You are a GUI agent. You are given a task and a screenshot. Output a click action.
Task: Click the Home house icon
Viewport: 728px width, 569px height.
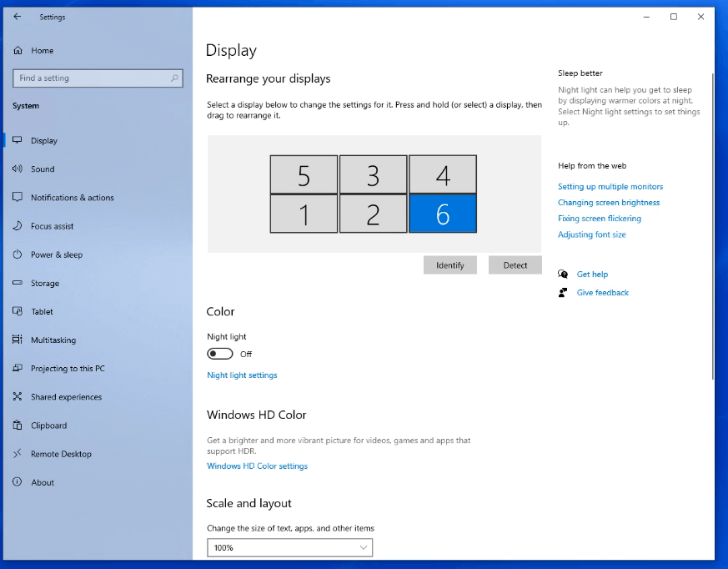pyautogui.click(x=18, y=50)
